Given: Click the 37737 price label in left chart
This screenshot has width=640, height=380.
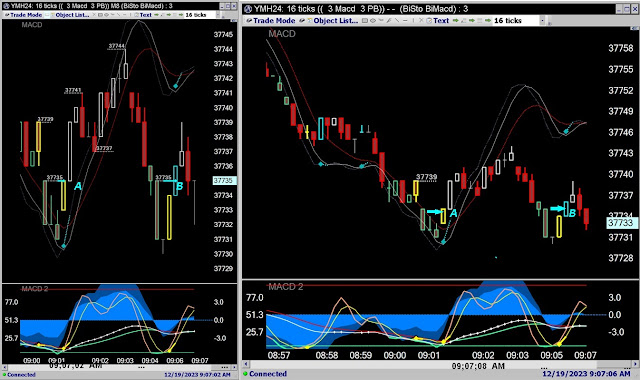Looking at the screenshot, I should (104, 148).
